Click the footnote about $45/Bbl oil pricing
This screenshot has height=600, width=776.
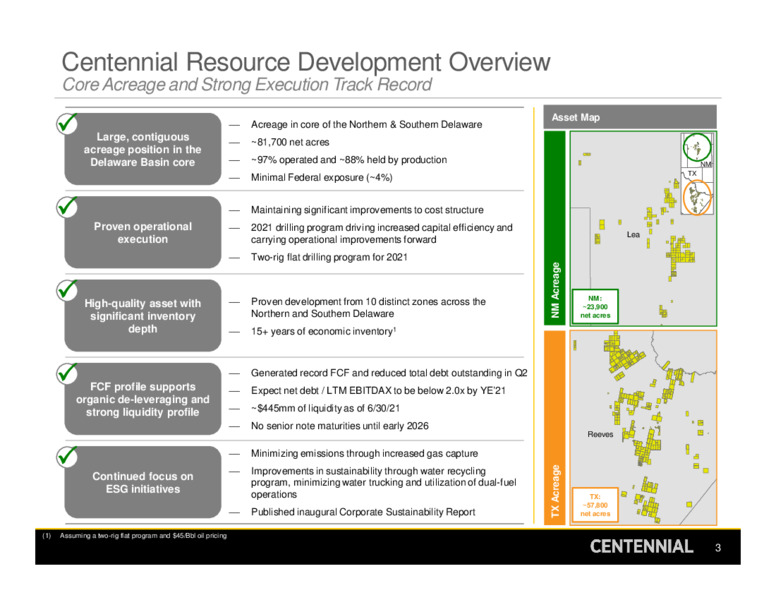(x=135, y=536)
